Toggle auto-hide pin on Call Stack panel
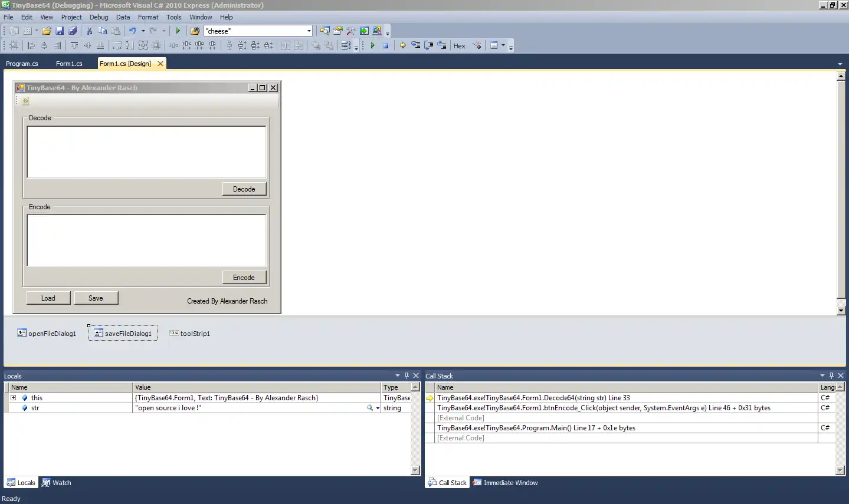Image resolution: width=849 pixels, height=504 pixels. point(831,375)
